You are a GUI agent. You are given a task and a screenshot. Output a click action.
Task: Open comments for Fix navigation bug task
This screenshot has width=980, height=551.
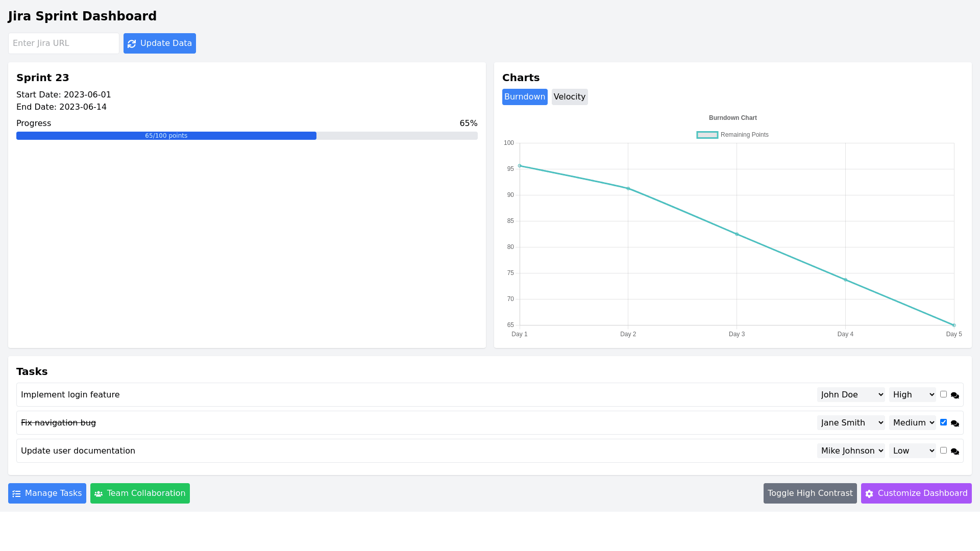coord(954,423)
